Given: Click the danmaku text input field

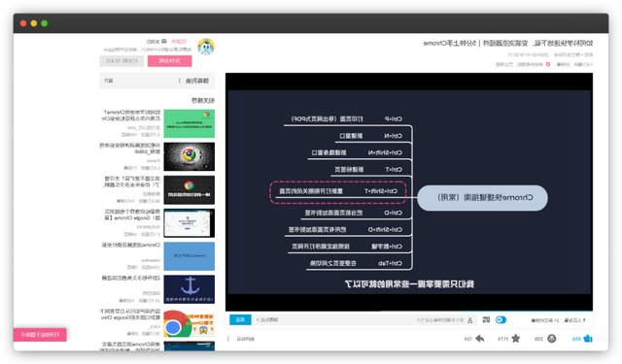Looking at the screenshot, I should (x=365, y=319).
